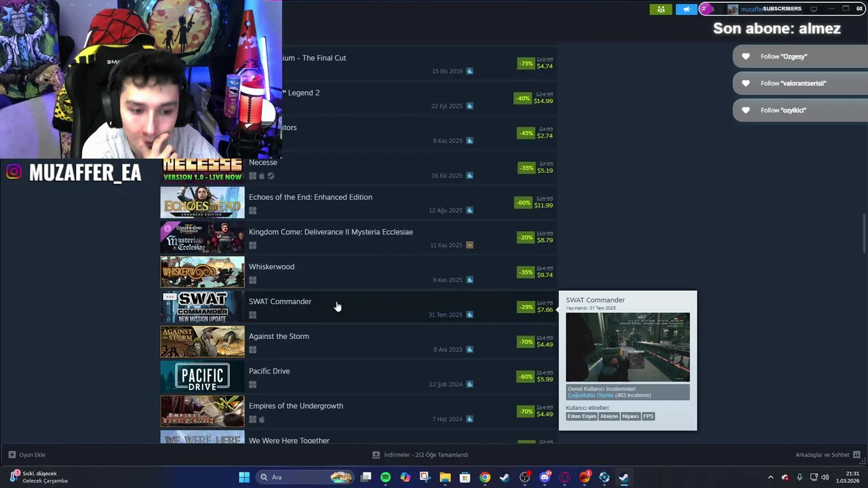Click Whiskerwood -35% $9.74 price block
The image size is (868, 488).
coord(536,272)
